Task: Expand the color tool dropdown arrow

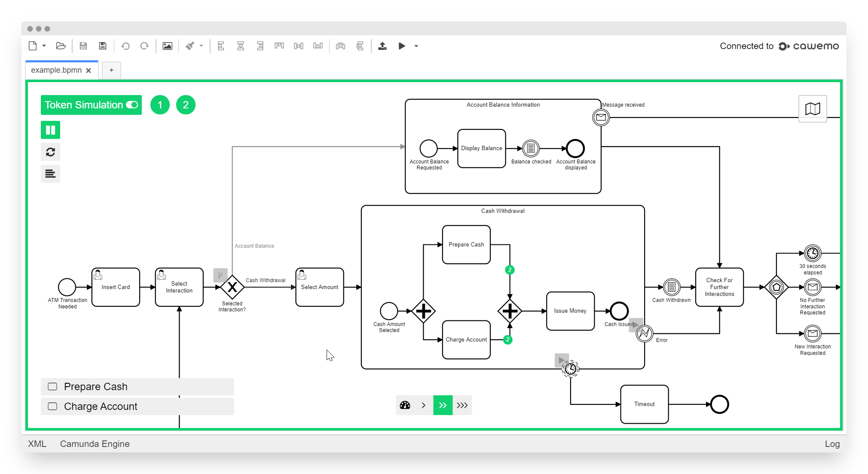Action: 201,46
